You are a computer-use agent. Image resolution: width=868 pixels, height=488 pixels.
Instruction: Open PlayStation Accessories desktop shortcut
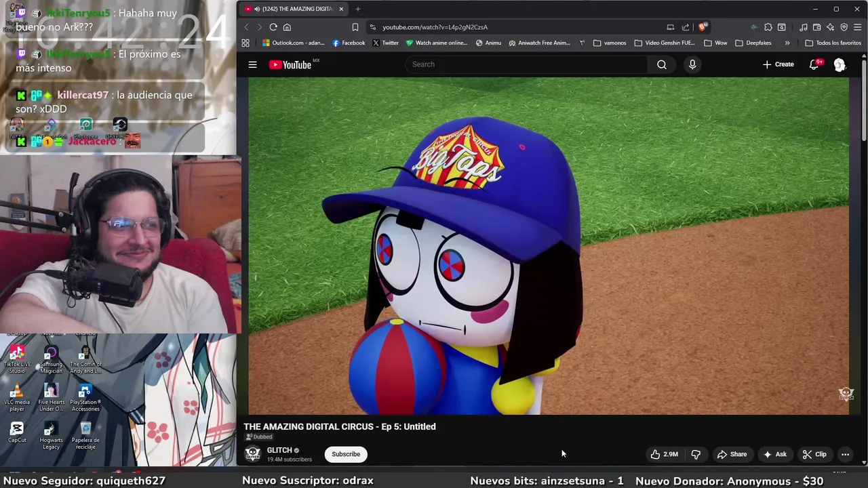click(85, 398)
